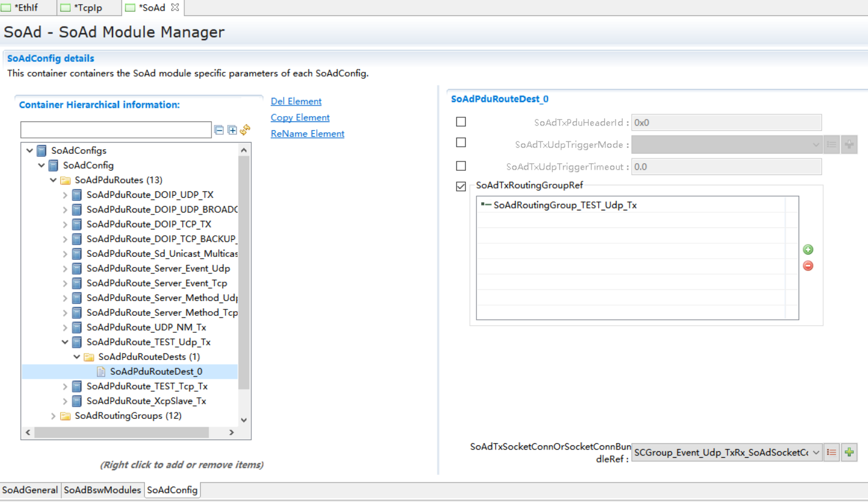Screen dimensions: 868x502
Task: Click the expand-all icon above the tree
Action: (x=232, y=130)
